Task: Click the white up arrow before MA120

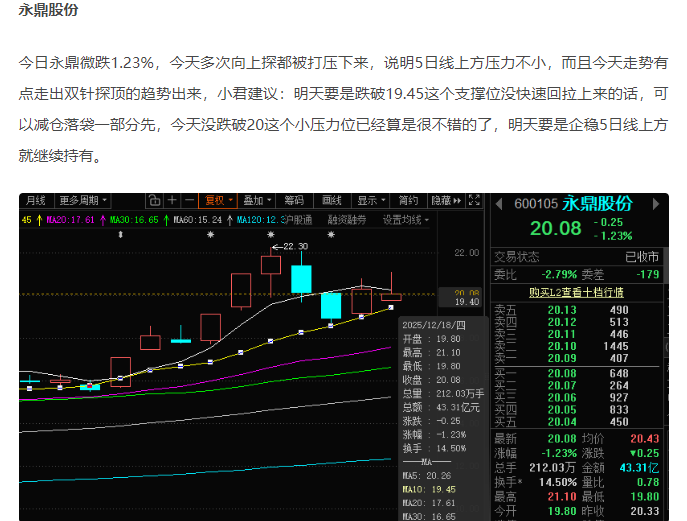Action: (230, 220)
